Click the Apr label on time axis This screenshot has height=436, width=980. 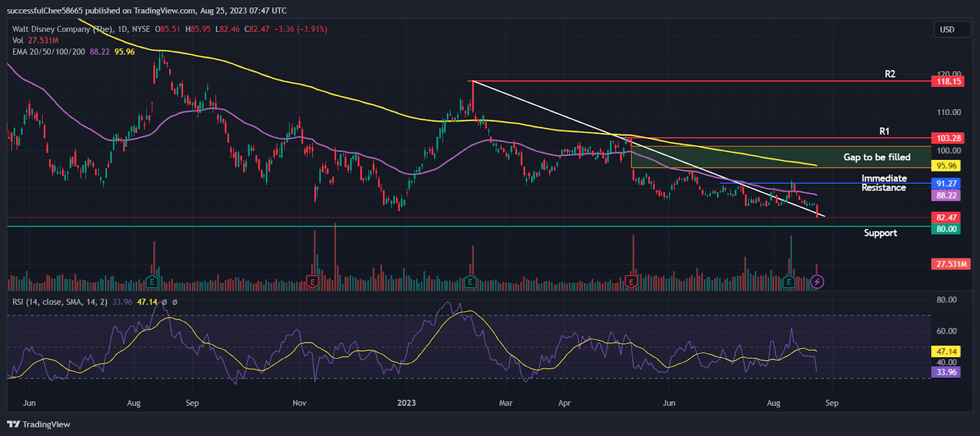coord(564,403)
